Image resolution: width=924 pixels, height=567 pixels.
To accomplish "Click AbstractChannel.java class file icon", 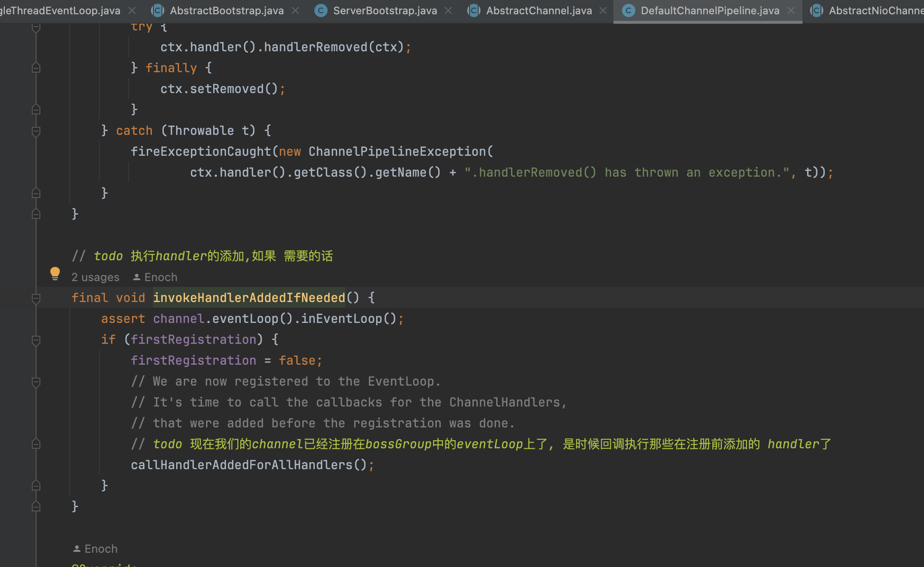I will 473,10.
